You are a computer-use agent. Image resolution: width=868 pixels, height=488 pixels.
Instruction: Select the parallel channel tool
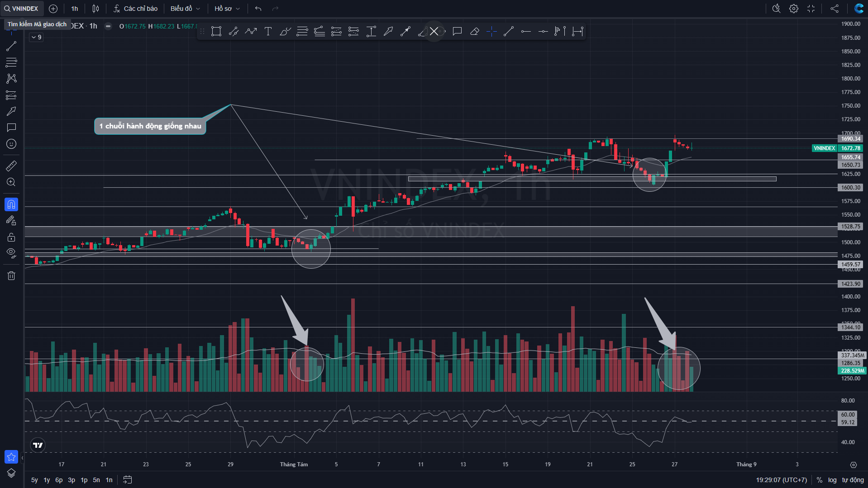[234, 31]
